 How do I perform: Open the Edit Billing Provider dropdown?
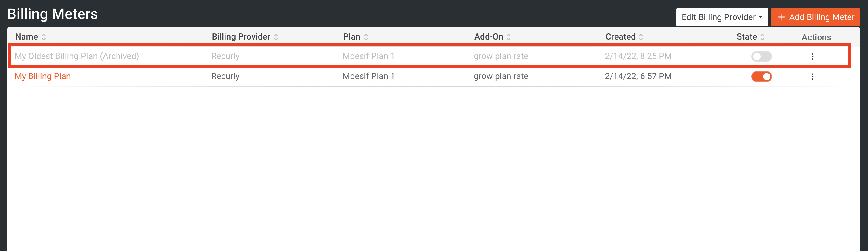[x=722, y=17]
